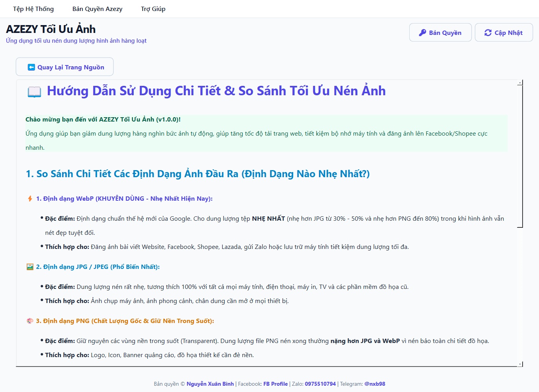Viewport: 539px width, 392px height.
Task: Click the line 'Thích hợp cho: Đăng ảnh bài viết Website, Facebook'
Action: coord(227,247)
